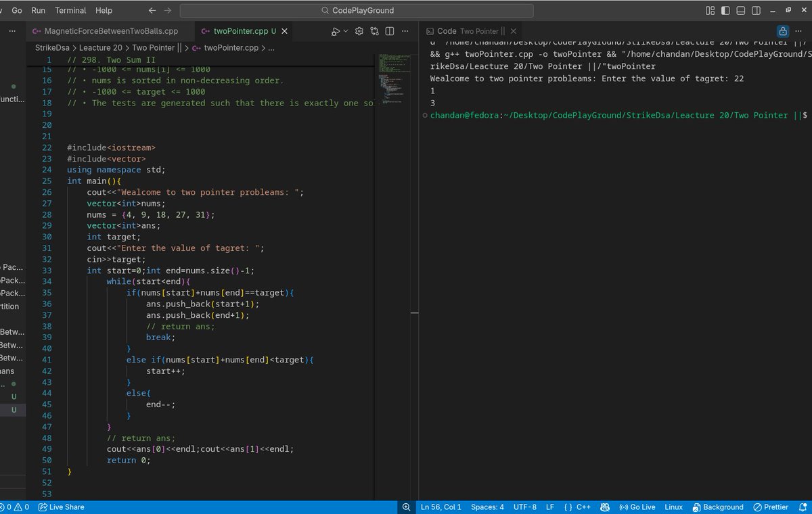Open the Go menu
Screen dimensions: 812x514
point(17,10)
